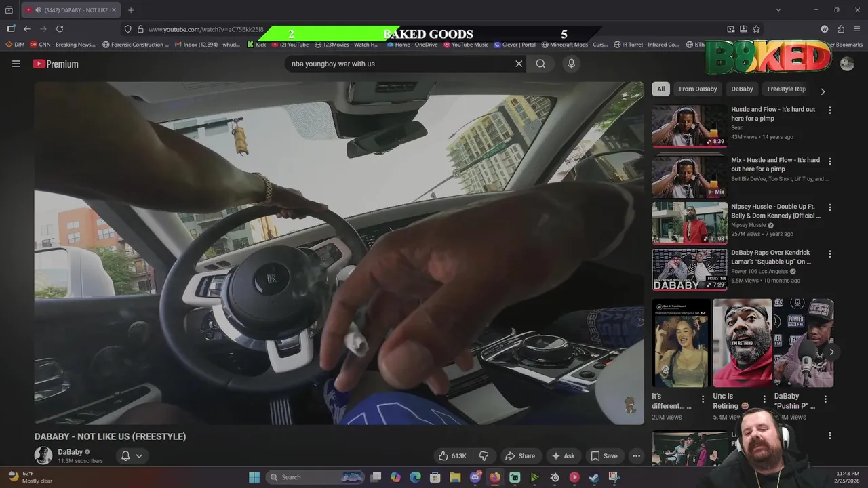Open browser extensions puzzle icon

tap(841, 29)
